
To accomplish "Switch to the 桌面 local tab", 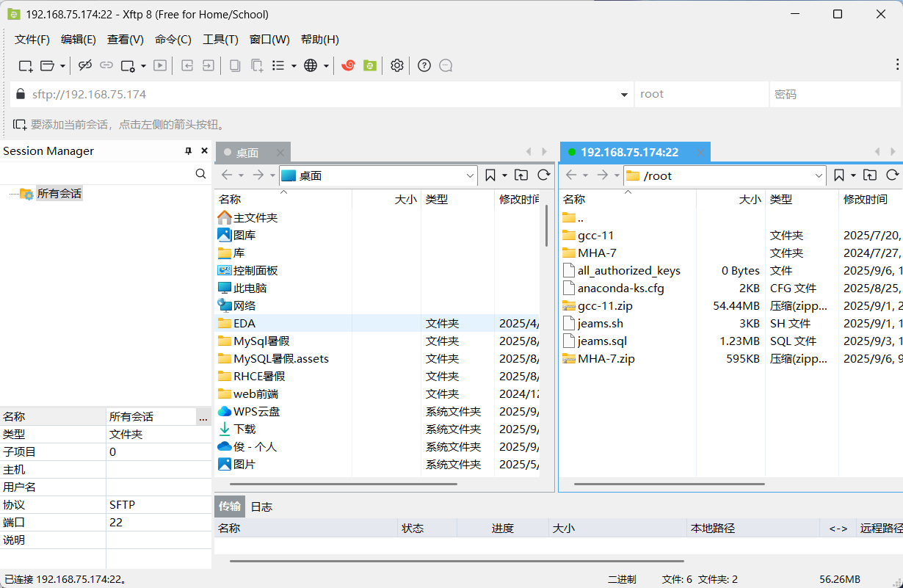I will pyautogui.click(x=253, y=153).
